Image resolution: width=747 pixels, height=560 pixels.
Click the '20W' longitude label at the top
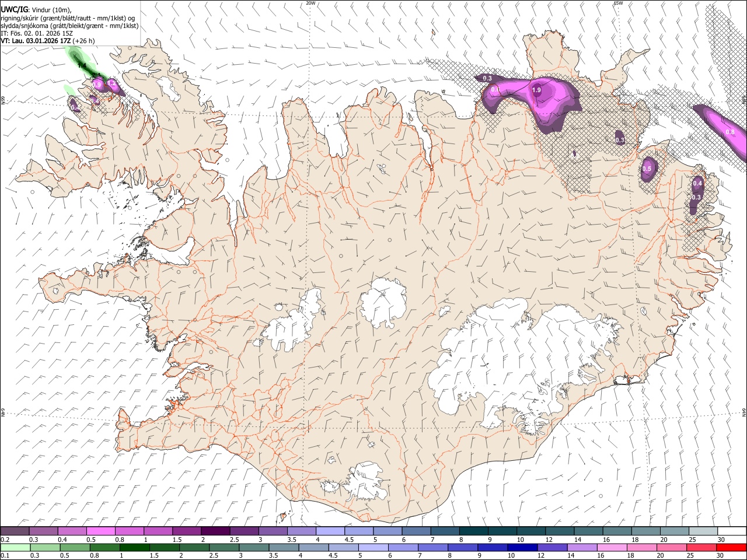click(x=310, y=3)
